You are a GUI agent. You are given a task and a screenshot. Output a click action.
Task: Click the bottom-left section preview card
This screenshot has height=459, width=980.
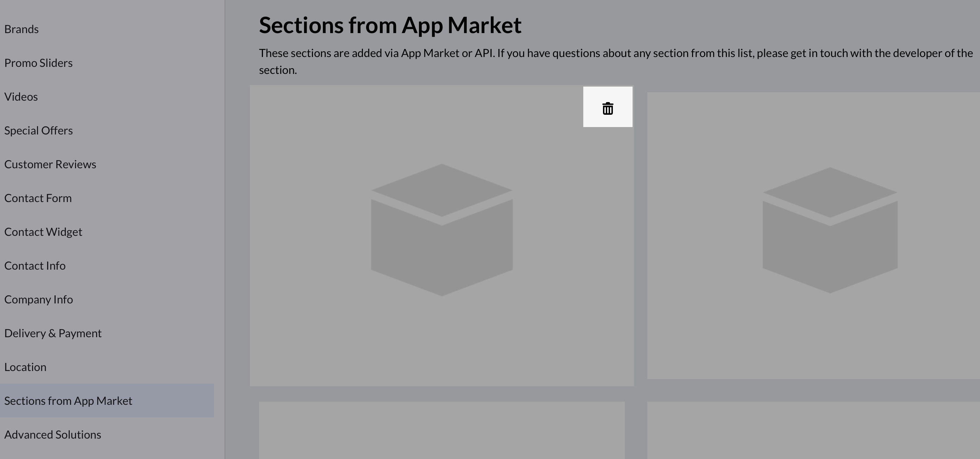(x=441, y=434)
